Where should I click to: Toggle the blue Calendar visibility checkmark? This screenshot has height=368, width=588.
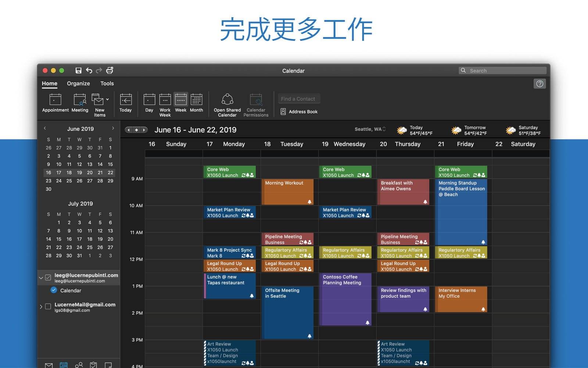point(54,290)
